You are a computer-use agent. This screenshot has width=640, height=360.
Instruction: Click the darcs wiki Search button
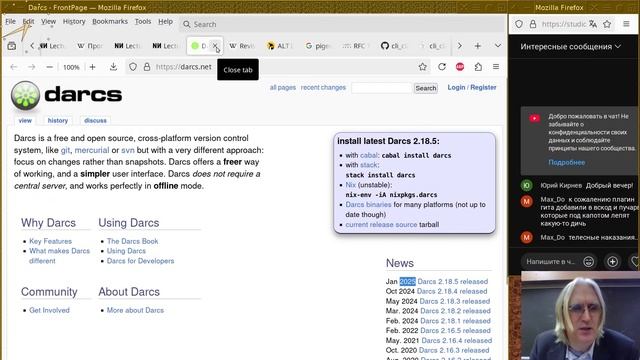point(426,88)
